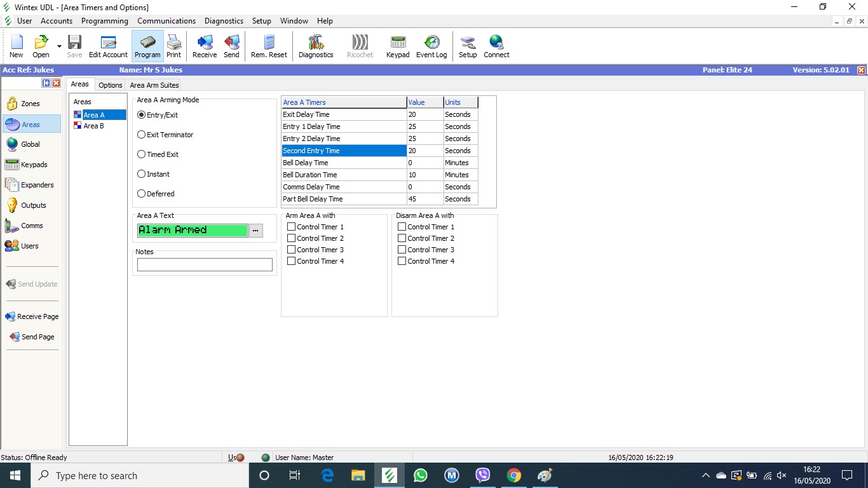Screen dimensions: 868x488
Task: Open Setup from toolbar
Action: (468, 46)
